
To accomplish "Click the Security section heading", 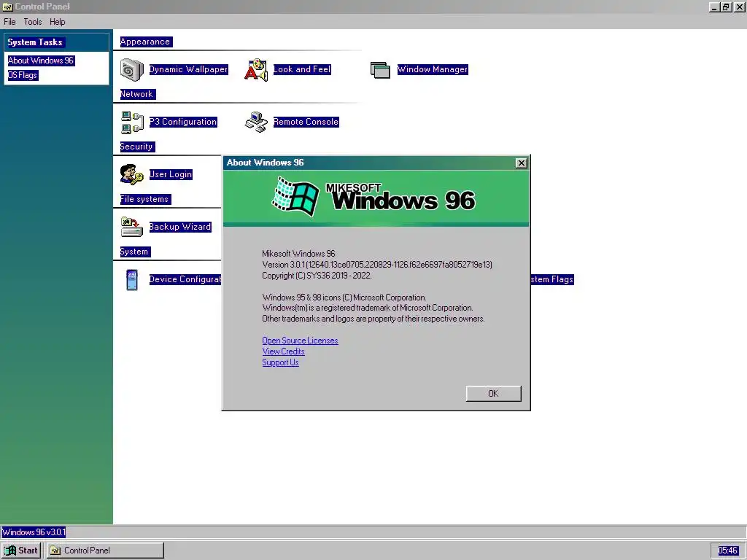I will coord(136,147).
